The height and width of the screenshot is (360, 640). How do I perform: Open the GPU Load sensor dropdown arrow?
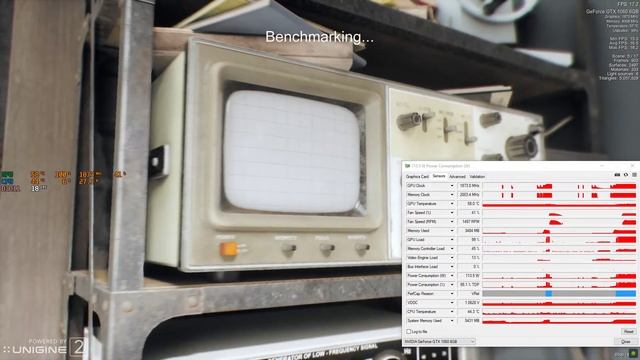point(452,240)
